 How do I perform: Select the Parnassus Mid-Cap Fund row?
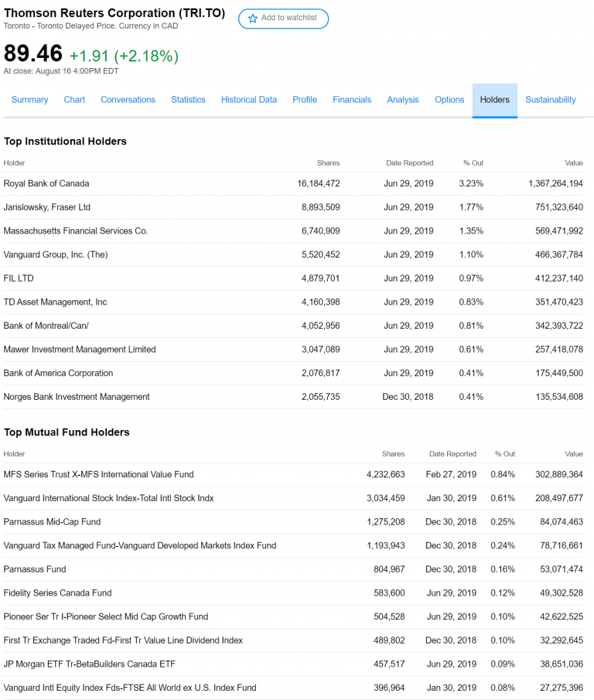point(293,521)
